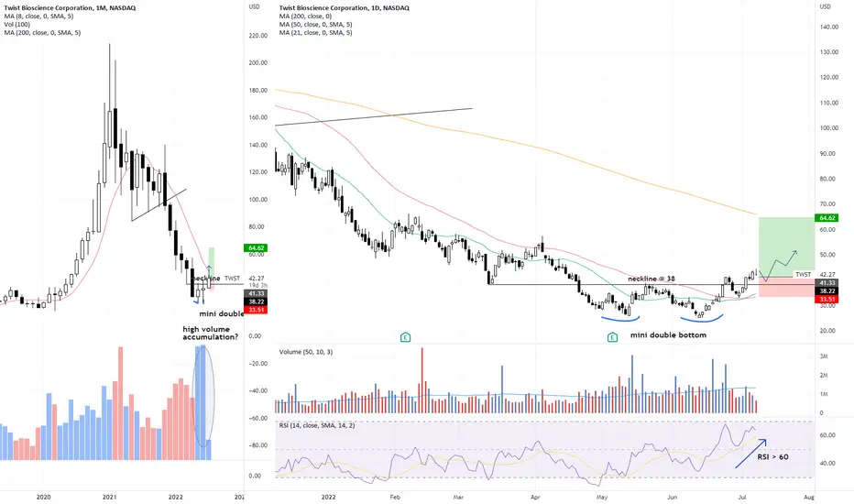
Task: Click the 2020 label on monthly time axis
Action: point(44,497)
